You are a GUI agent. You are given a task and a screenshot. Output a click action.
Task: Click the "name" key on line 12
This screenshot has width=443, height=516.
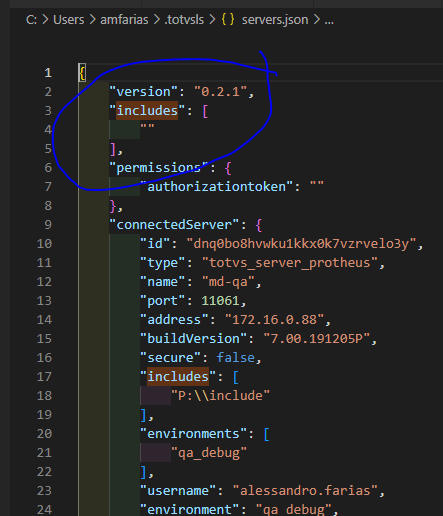tap(163, 282)
